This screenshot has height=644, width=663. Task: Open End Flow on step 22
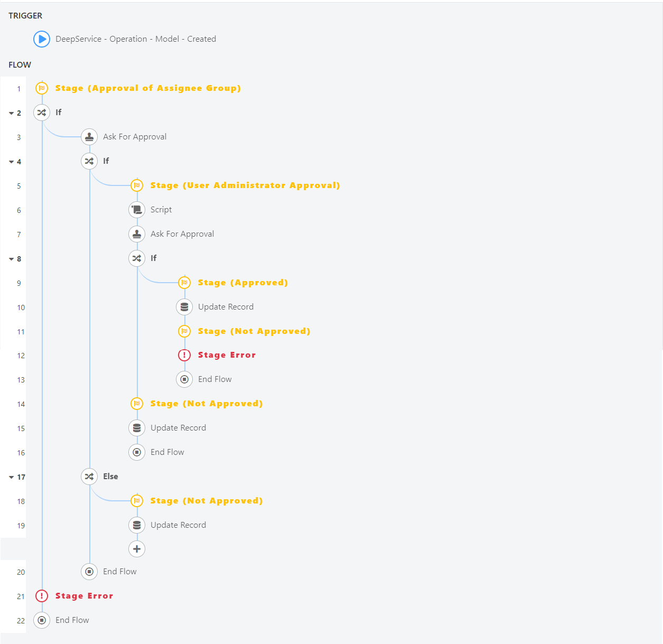[72, 620]
